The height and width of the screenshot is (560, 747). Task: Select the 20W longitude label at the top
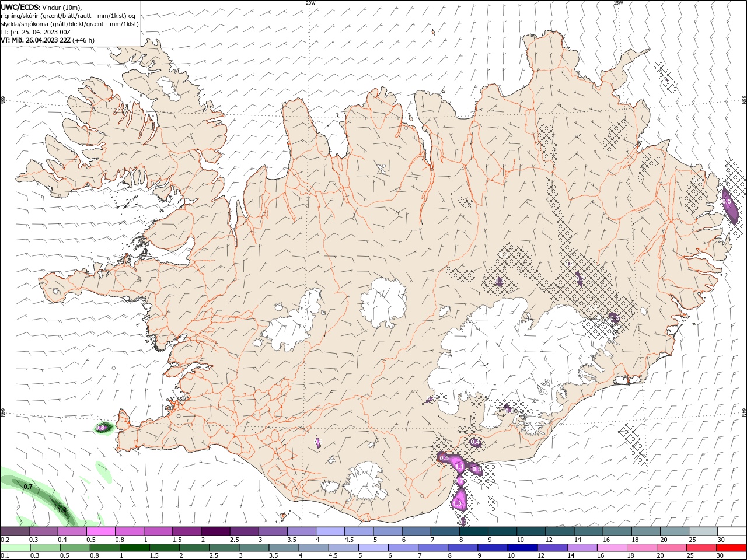click(x=310, y=3)
